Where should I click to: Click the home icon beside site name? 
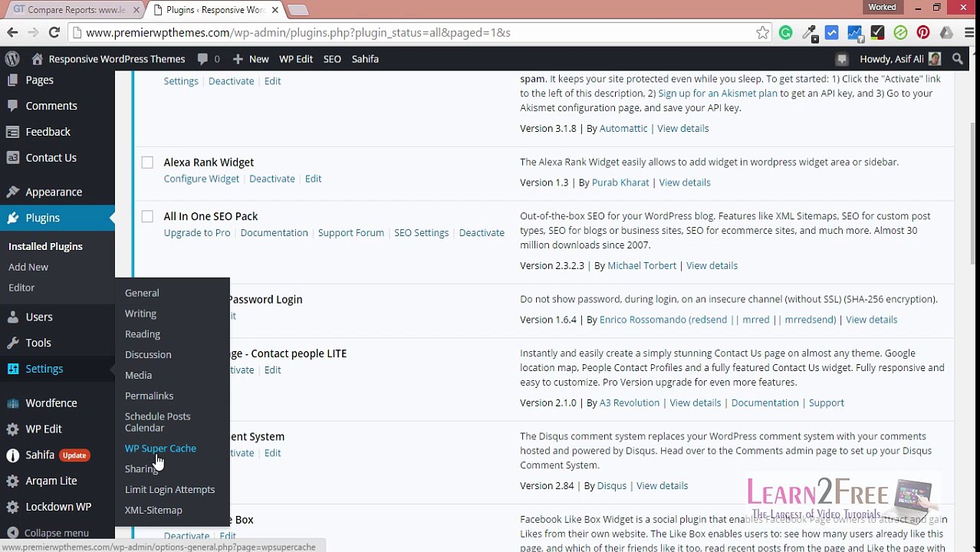[37, 58]
